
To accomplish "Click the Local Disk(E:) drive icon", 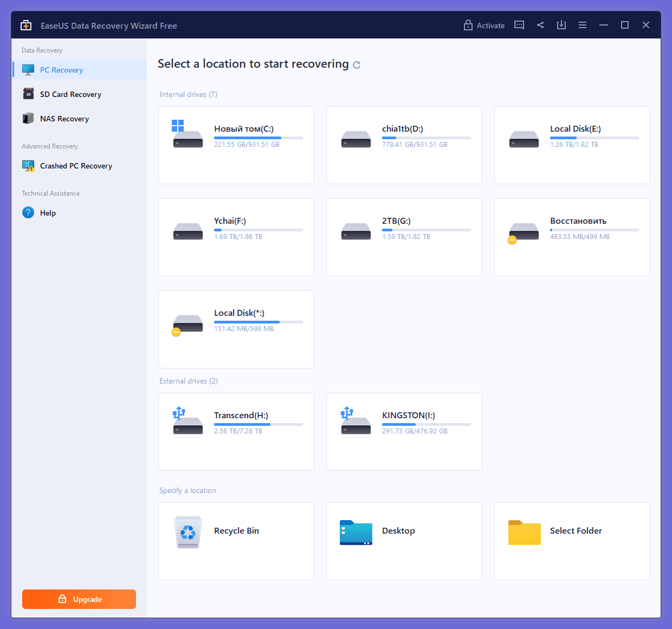I will pyautogui.click(x=524, y=140).
